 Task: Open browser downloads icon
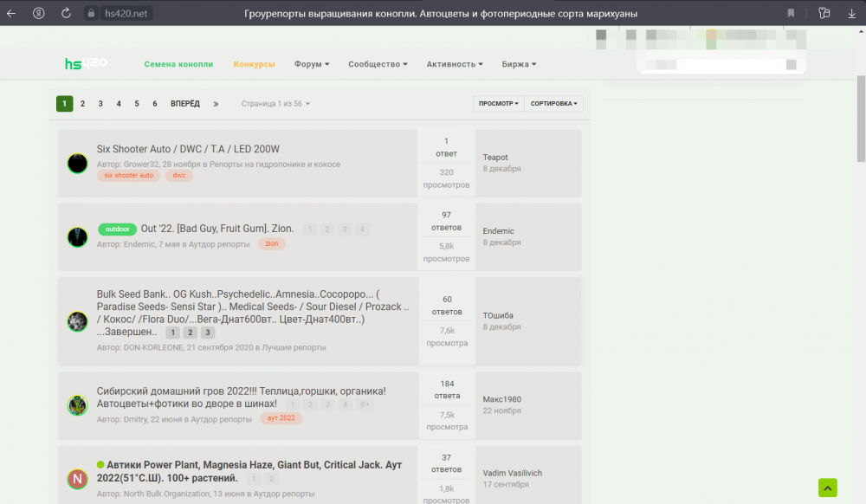[852, 13]
